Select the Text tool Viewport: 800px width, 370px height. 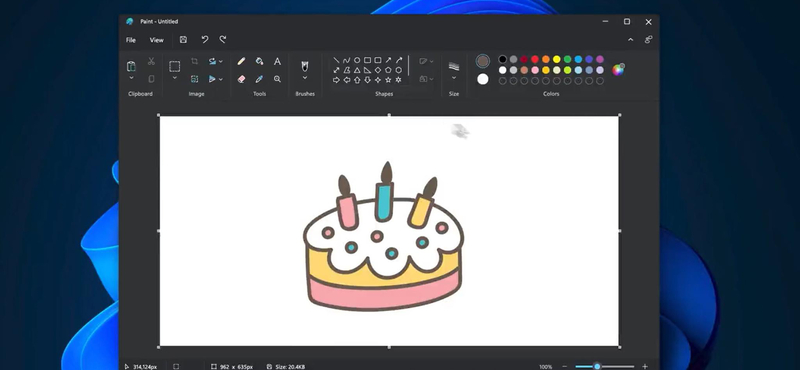(x=277, y=61)
